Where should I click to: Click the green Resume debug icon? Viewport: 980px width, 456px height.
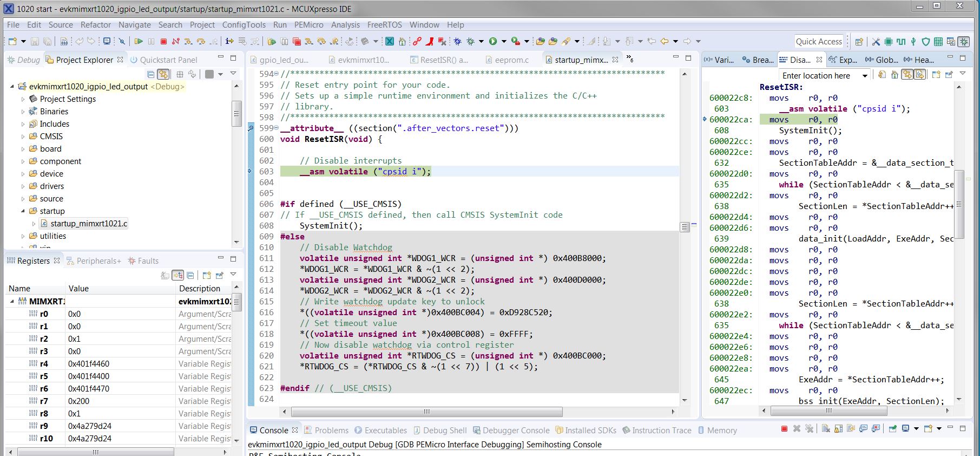139,41
